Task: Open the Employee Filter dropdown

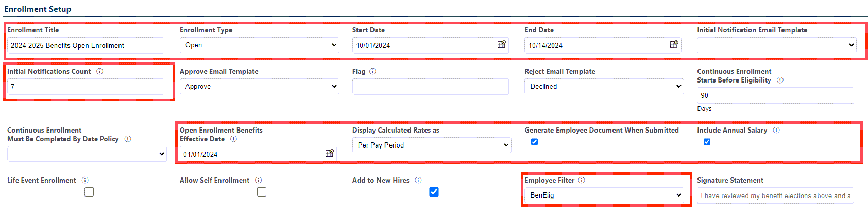Action: pyautogui.click(x=604, y=195)
